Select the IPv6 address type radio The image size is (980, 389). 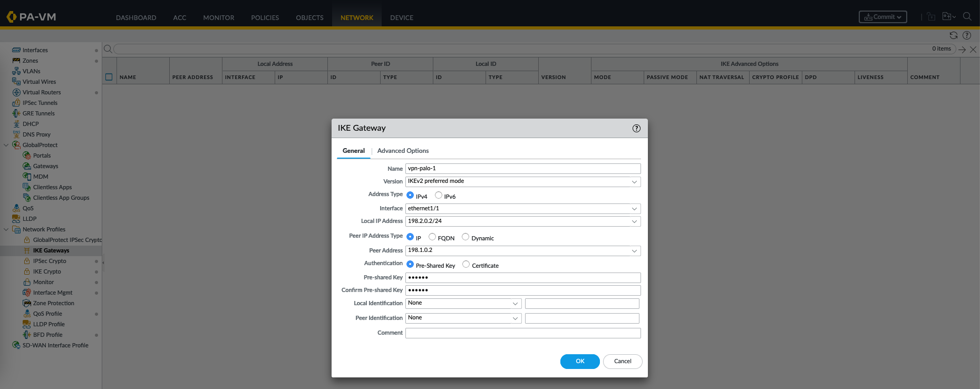(439, 195)
